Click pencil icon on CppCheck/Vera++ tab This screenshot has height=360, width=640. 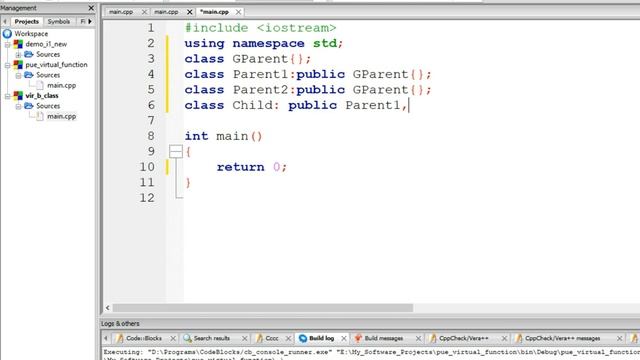point(433,338)
